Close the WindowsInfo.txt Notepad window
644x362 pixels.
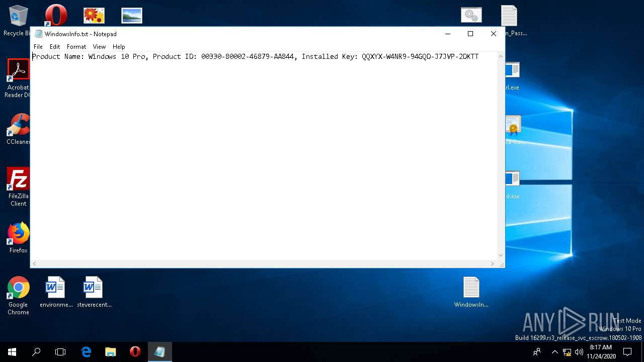pyautogui.click(x=494, y=34)
